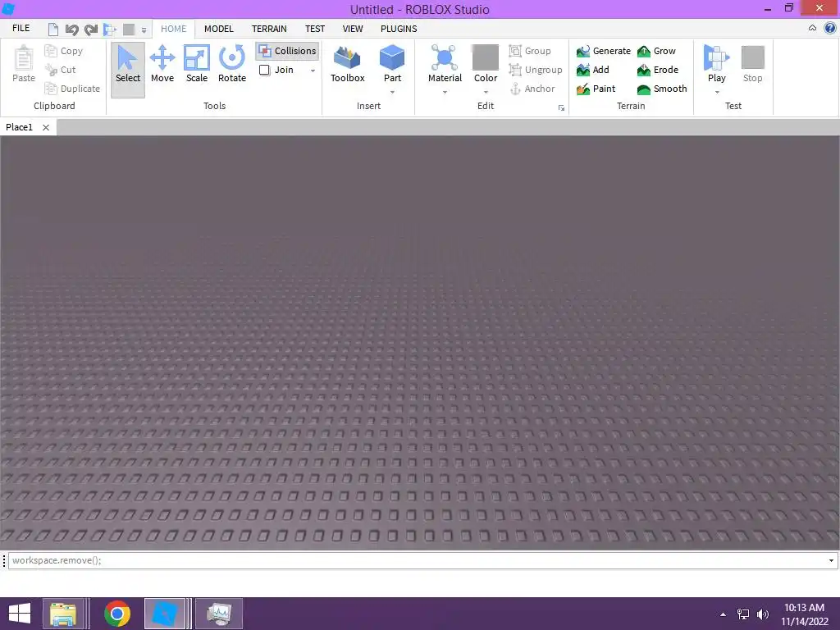840x630 pixels.
Task: Select the terrain Add tool
Action: pyautogui.click(x=593, y=70)
